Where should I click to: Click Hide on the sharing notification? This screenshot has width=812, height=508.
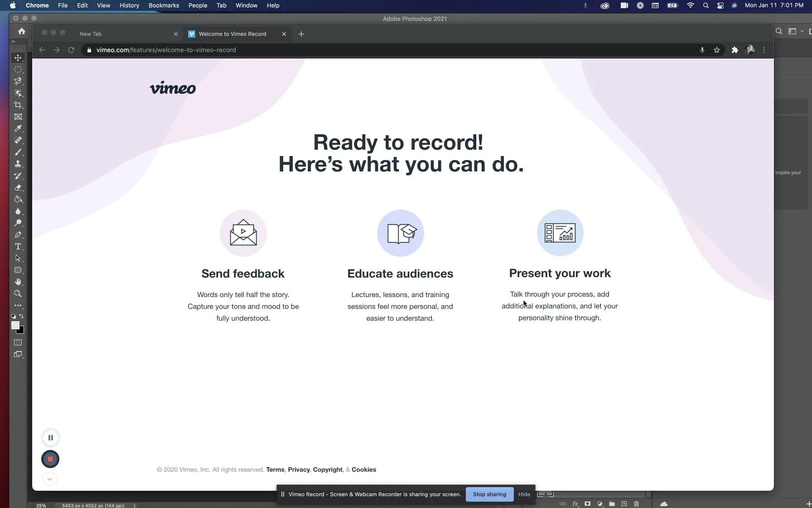(x=524, y=494)
